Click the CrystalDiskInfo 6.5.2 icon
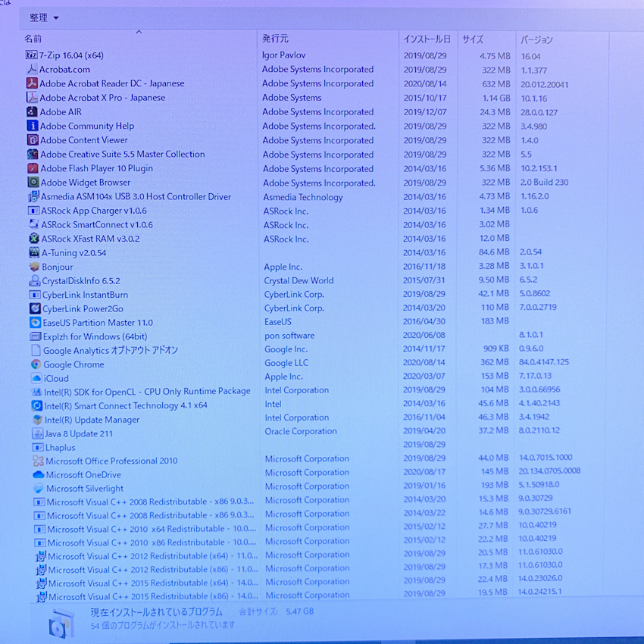This screenshot has width=644, height=644. click(x=35, y=281)
